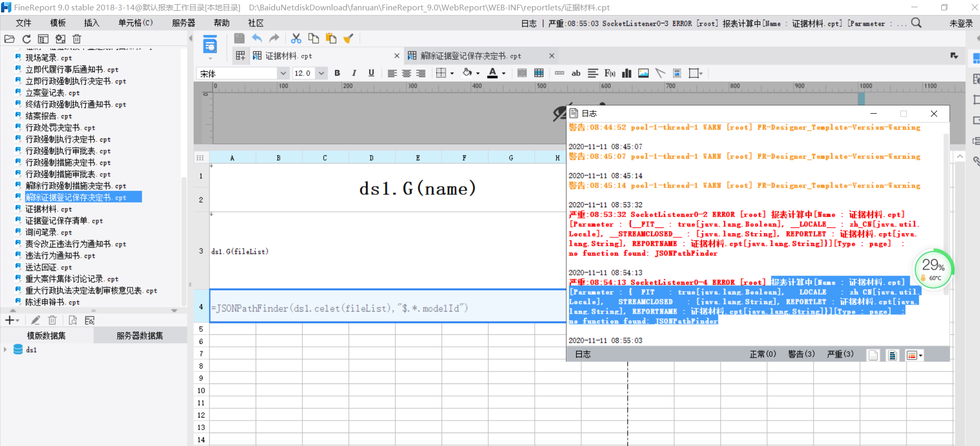Expand the ds1 dataset tree node
This screenshot has height=446, width=980.
(5, 349)
